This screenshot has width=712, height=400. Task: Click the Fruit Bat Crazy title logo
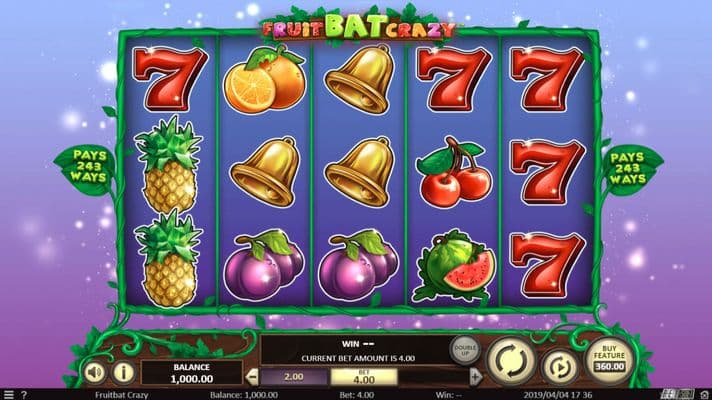[359, 28]
